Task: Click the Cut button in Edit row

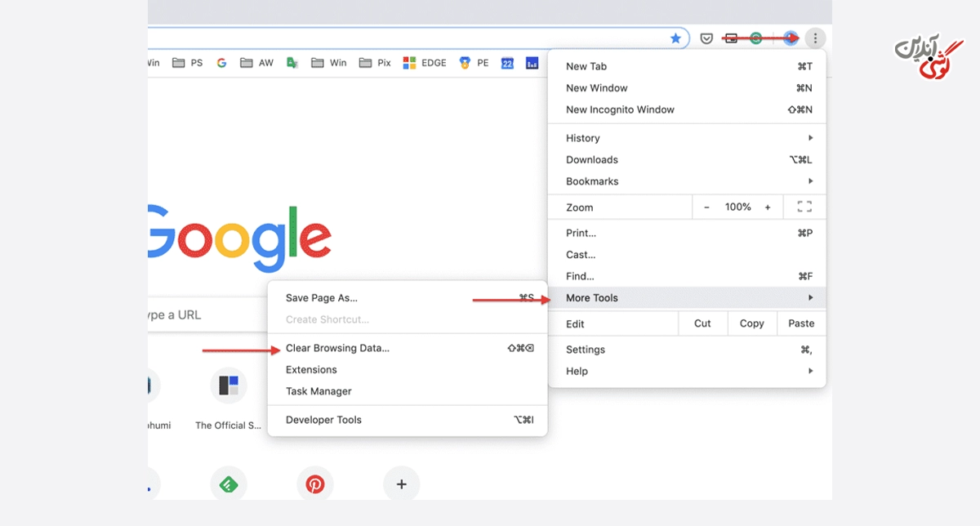Action: [702, 323]
